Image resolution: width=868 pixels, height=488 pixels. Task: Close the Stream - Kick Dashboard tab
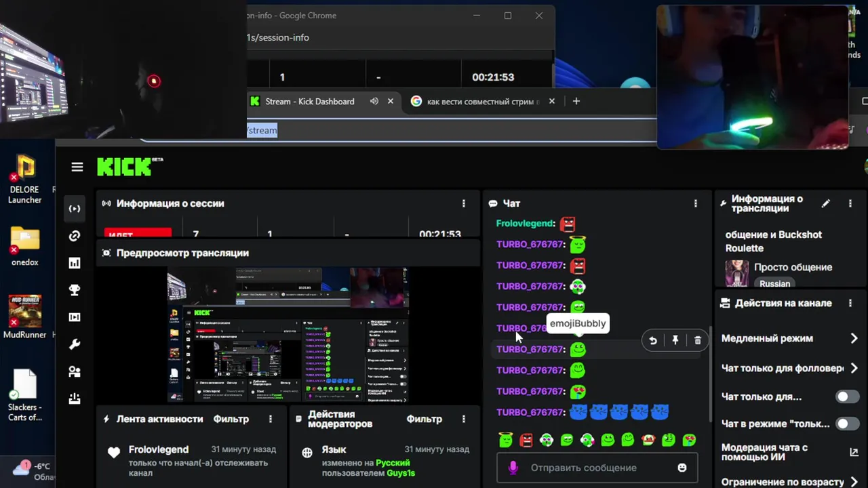(391, 101)
